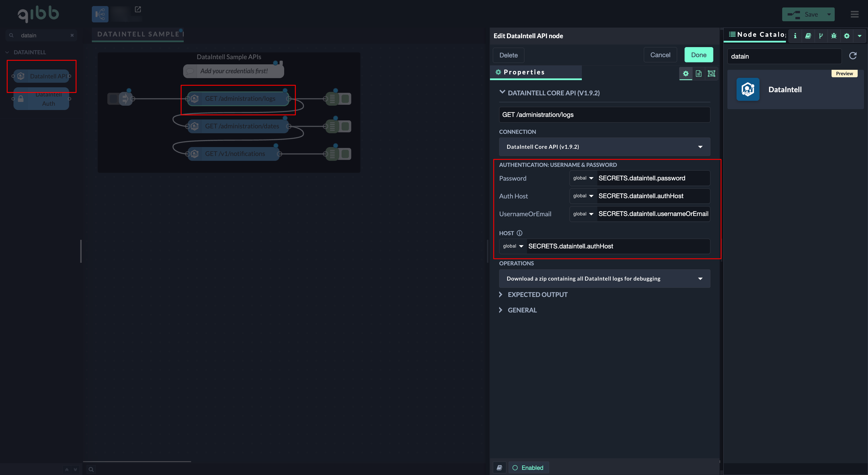Open the Password global type selector
This screenshot has width=868, height=475.
coord(583,178)
